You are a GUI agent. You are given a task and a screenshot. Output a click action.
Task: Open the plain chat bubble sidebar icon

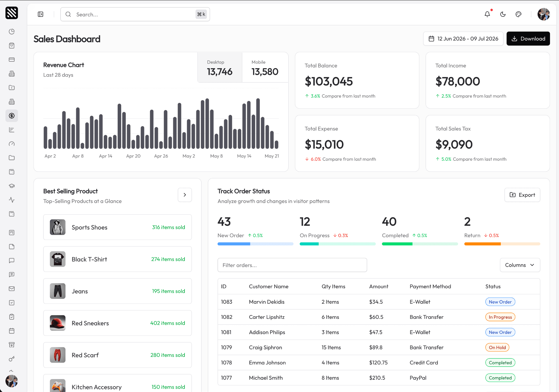point(12,261)
